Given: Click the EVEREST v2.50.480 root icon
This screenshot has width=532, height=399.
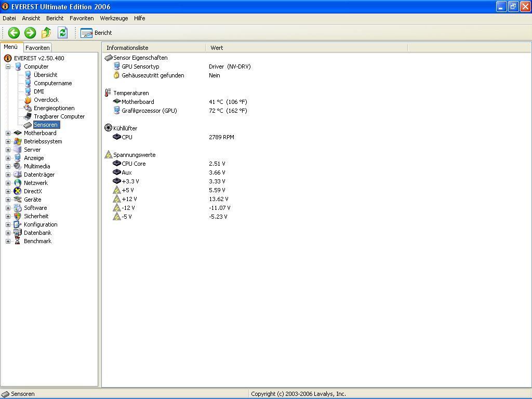Looking at the screenshot, I should coord(7,58).
